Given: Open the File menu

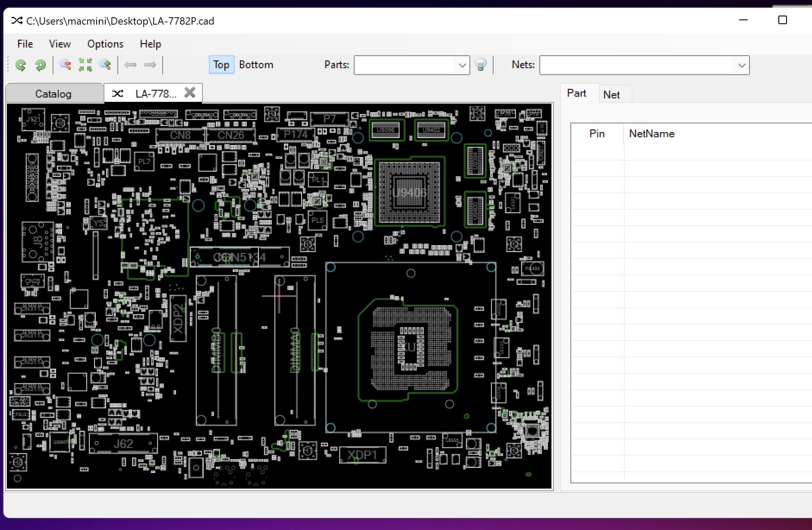Looking at the screenshot, I should [25, 44].
